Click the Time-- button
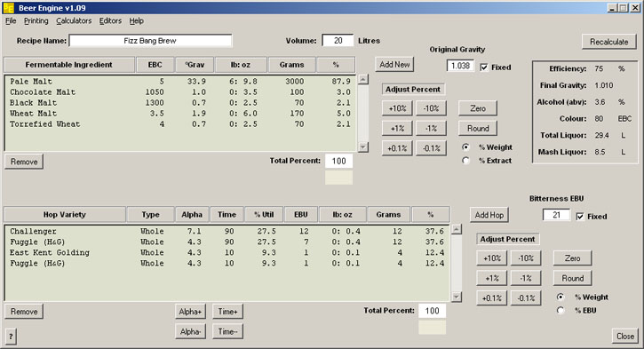The image size is (644, 349). pyautogui.click(x=228, y=331)
